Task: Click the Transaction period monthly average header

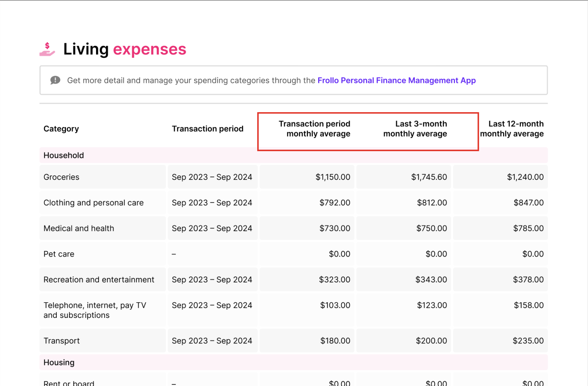Action: tap(314, 129)
